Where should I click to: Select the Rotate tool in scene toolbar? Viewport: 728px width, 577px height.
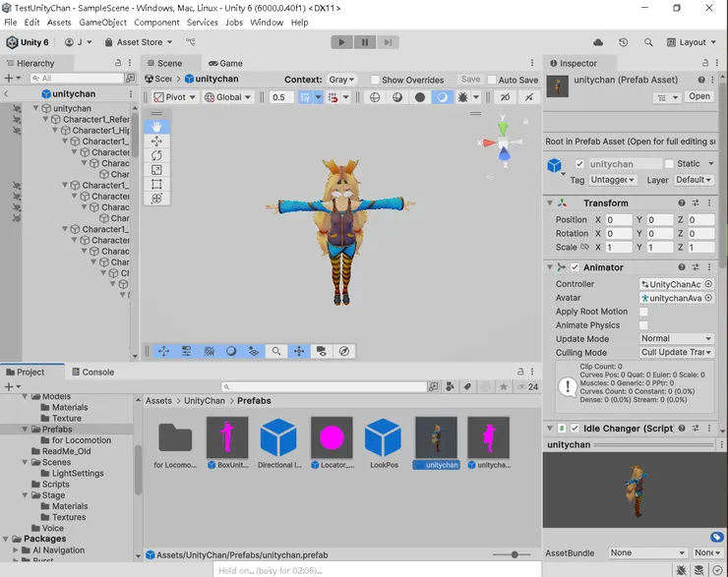point(156,155)
